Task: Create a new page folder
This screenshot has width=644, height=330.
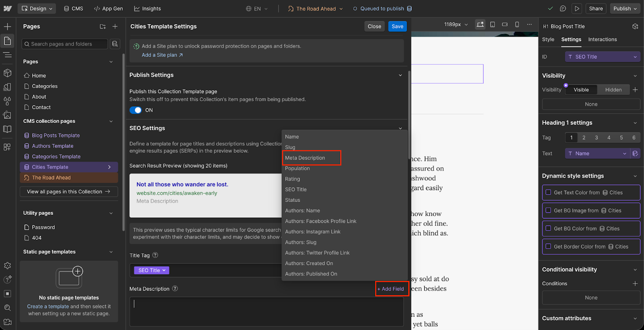Action: point(103,27)
